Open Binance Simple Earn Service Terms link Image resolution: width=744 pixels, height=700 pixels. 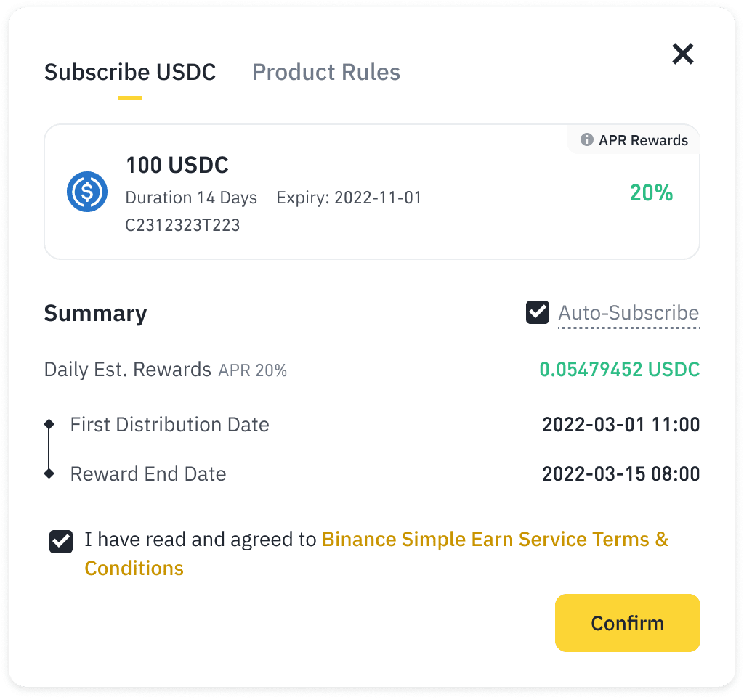click(x=494, y=540)
